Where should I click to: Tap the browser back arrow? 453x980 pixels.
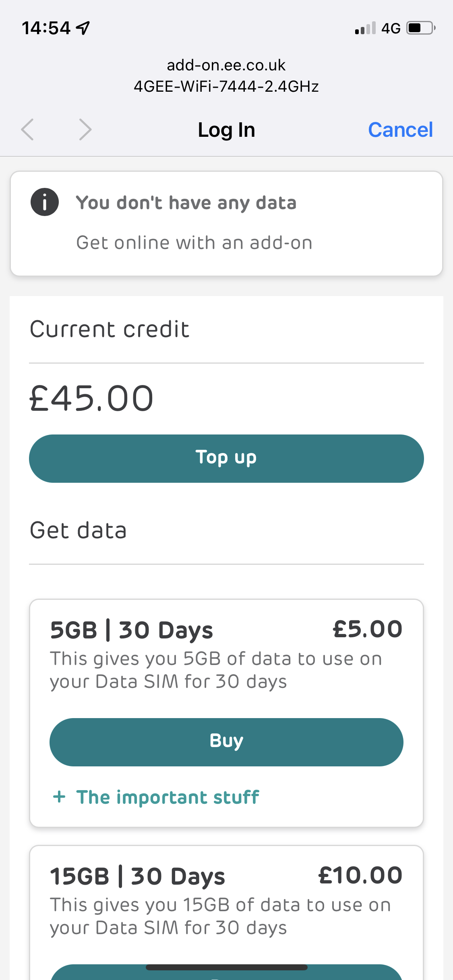coord(27,130)
